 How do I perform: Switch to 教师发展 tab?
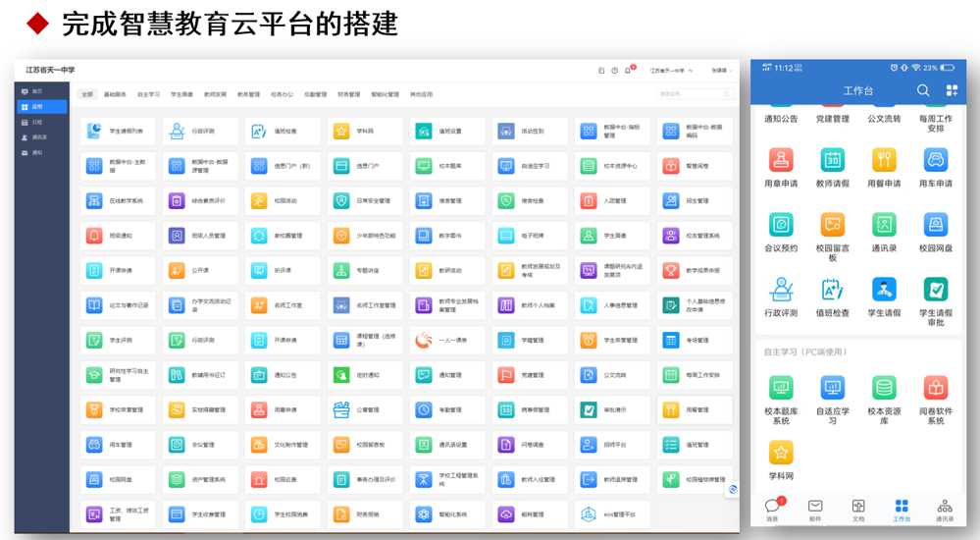click(215, 94)
